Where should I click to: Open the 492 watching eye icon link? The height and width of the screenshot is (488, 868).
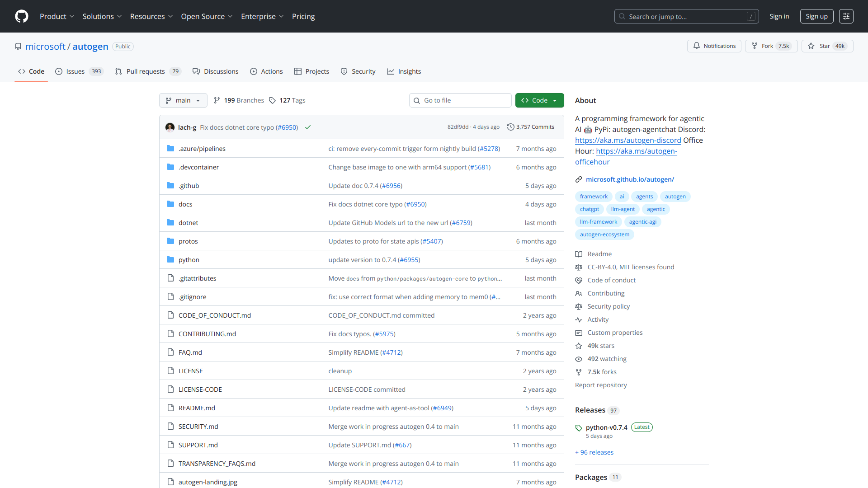579,359
